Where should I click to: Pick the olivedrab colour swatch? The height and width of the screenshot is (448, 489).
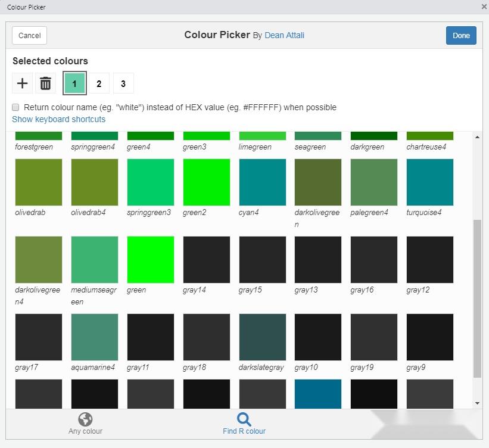[x=39, y=182]
